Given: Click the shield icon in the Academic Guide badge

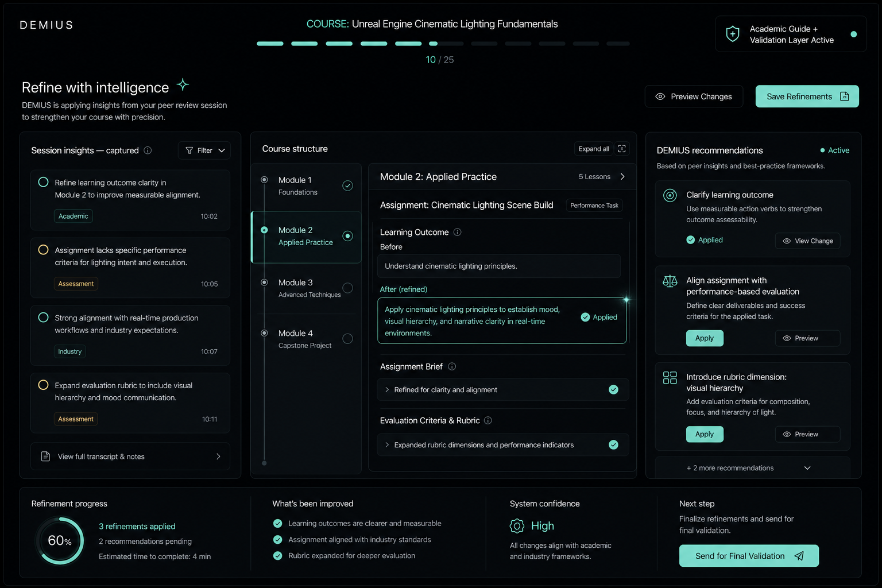Looking at the screenshot, I should (x=733, y=34).
